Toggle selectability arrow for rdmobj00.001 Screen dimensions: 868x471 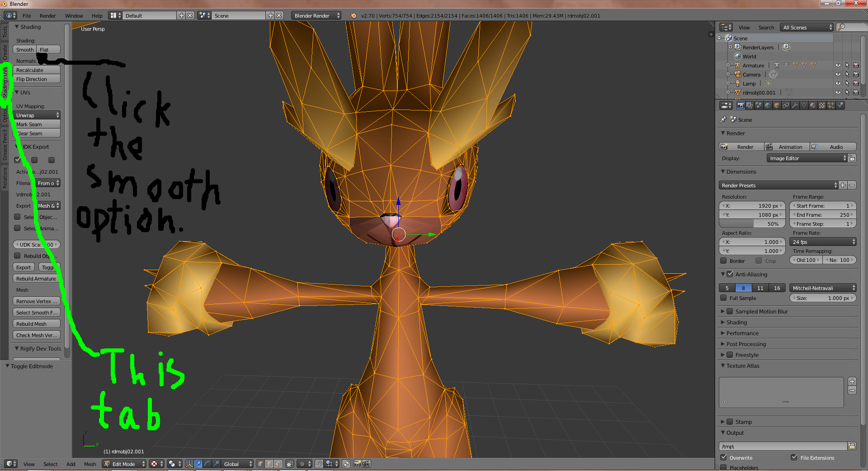[847, 92]
